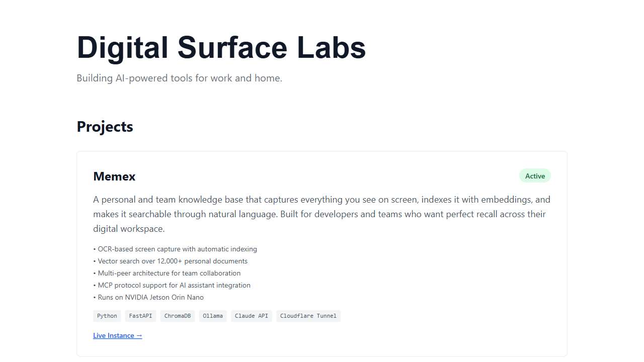
Task: Click the OCR-based screen capture bullet point
Action: [x=175, y=249]
